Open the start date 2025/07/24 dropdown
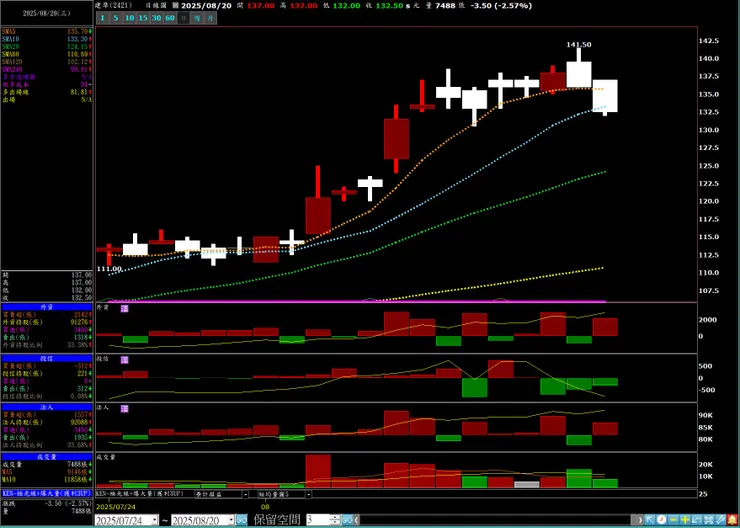Viewport: 740px width, 528px height. tap(155, 520)
